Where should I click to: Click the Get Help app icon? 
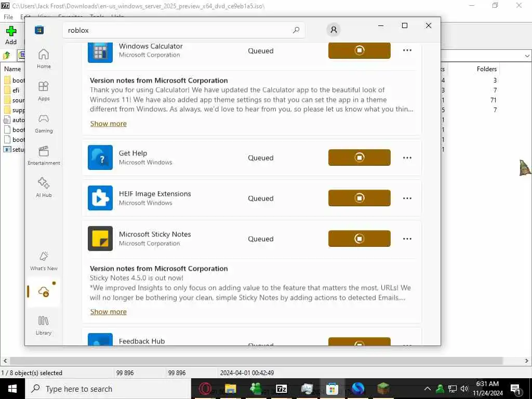(x=100, y=157)
